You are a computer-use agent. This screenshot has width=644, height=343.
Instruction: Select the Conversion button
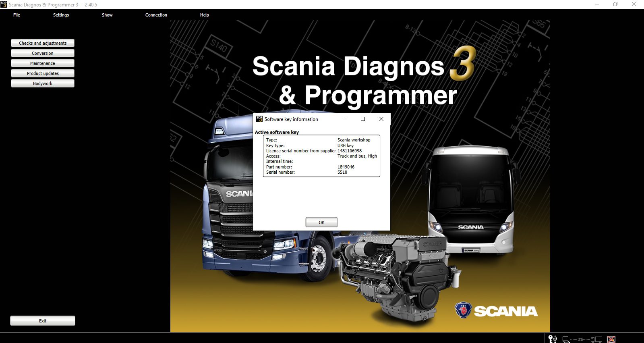pos(43,53)
